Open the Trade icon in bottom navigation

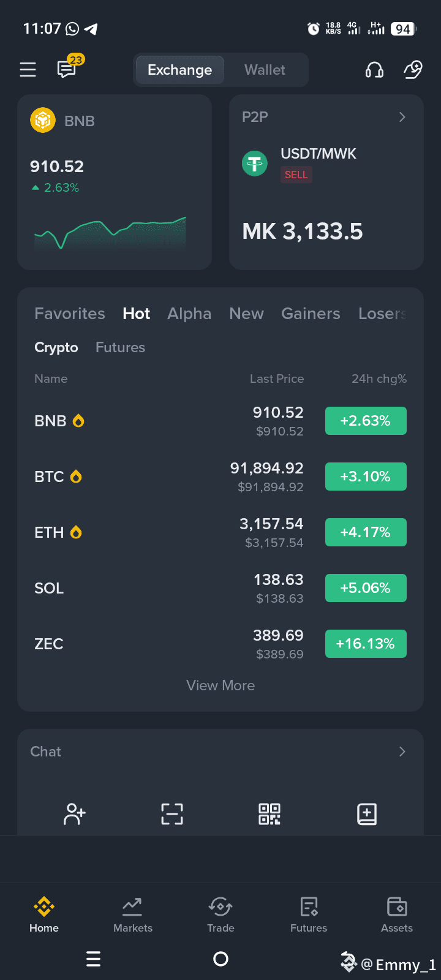(221, 914)
